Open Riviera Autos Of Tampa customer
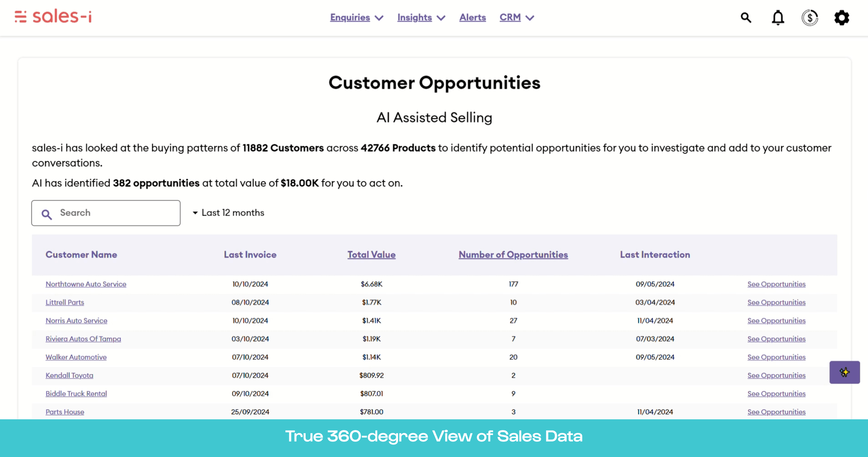This screenshot has height=457, width=868. [x=83, y=339]
